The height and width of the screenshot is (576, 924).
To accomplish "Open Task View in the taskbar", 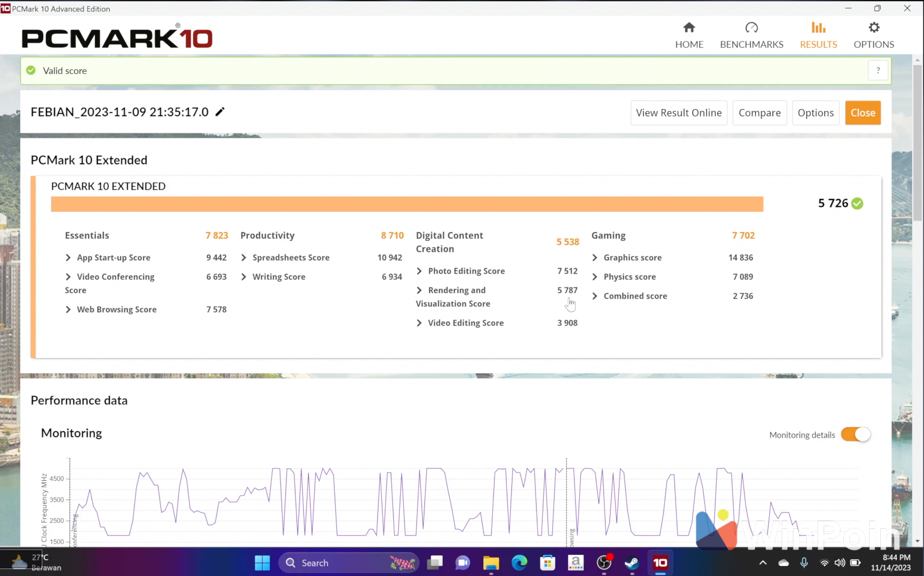I will coord(435,563).
